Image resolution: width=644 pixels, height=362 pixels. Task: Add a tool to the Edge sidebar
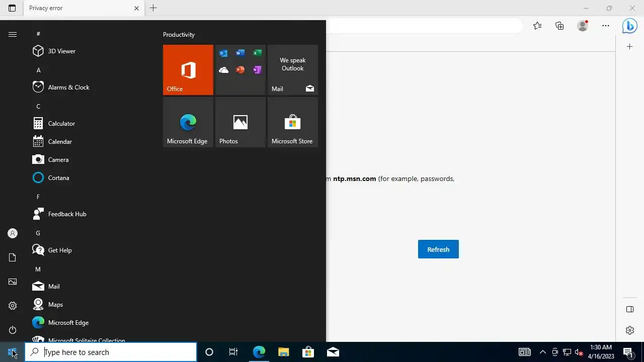click(629, 47)
